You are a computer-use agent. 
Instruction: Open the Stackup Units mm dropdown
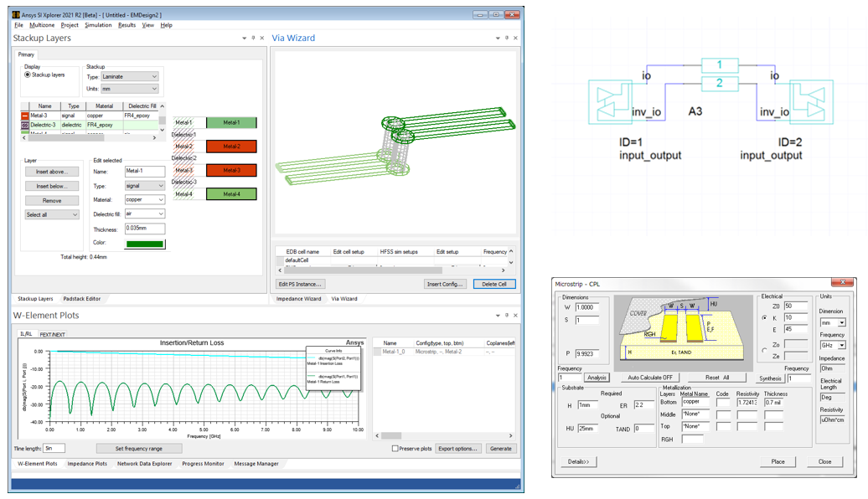[x=130, y=89]
